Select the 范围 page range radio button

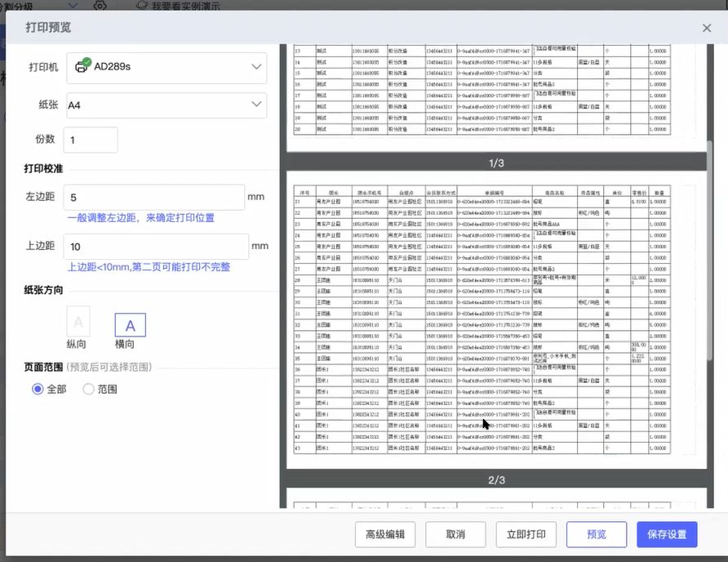point(89,390)
